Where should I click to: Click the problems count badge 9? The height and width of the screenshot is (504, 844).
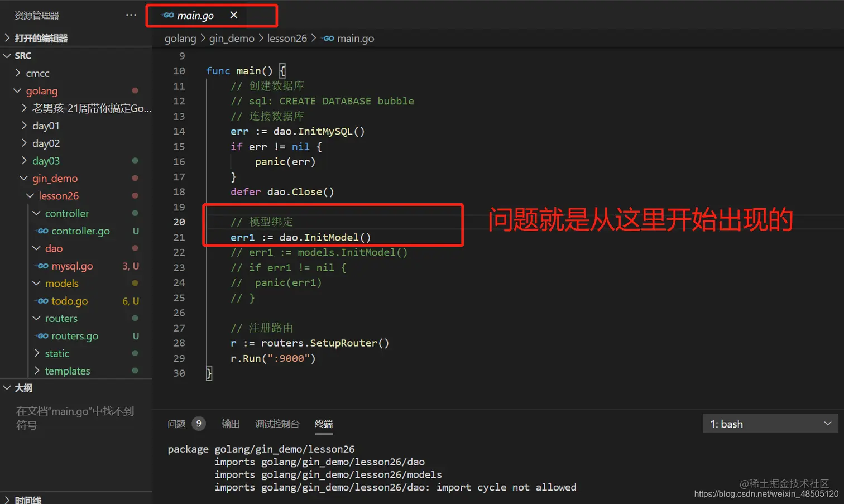(199, 424)
